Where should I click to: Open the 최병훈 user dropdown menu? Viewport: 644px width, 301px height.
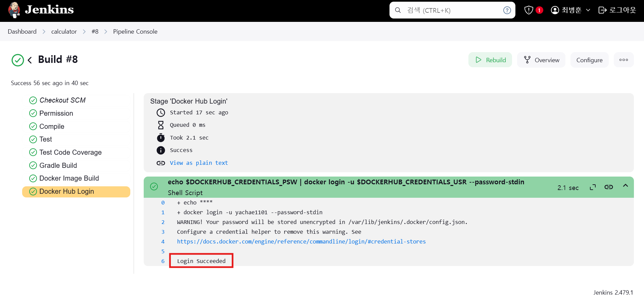click(570, 10)
